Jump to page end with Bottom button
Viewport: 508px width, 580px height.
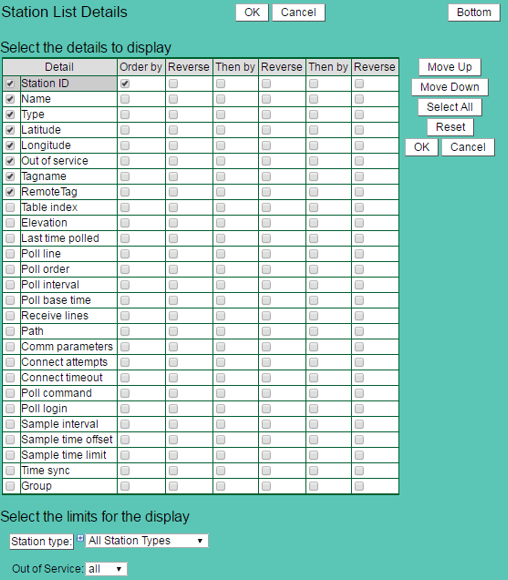[x=474, y=13]
